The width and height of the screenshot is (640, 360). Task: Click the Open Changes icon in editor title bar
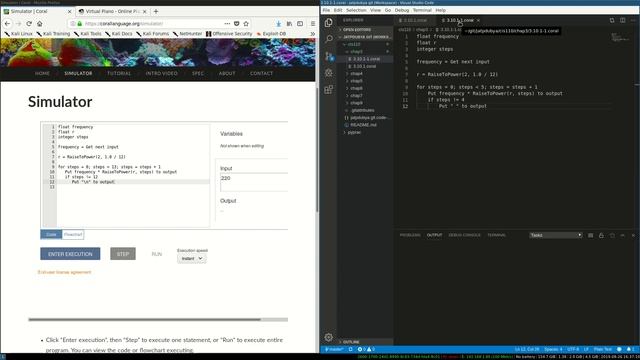612,20
